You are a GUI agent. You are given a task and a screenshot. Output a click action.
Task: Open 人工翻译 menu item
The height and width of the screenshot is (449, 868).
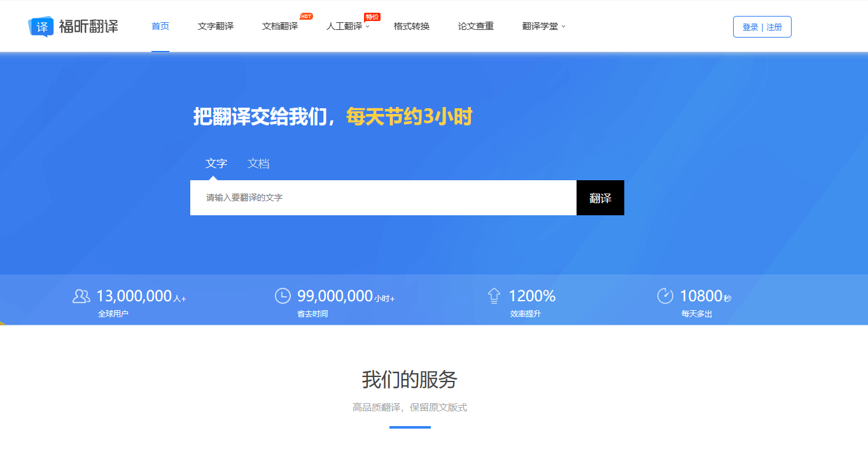[344, 26]
